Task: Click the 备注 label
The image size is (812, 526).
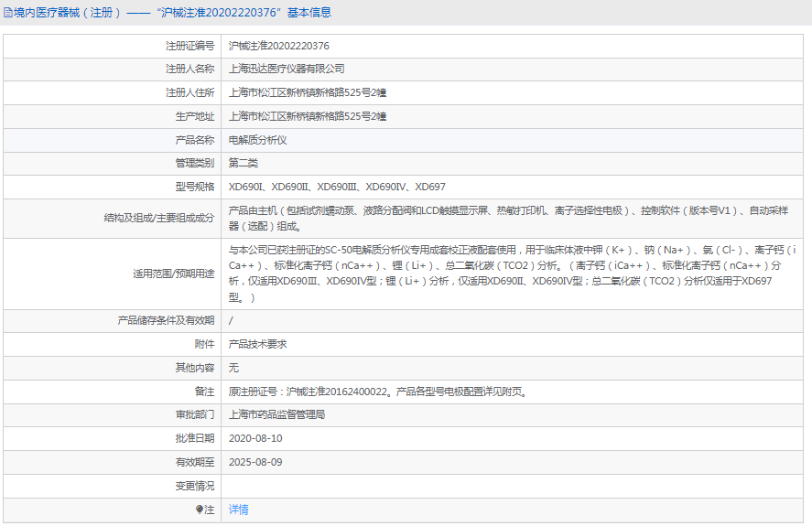Action: 204,392
